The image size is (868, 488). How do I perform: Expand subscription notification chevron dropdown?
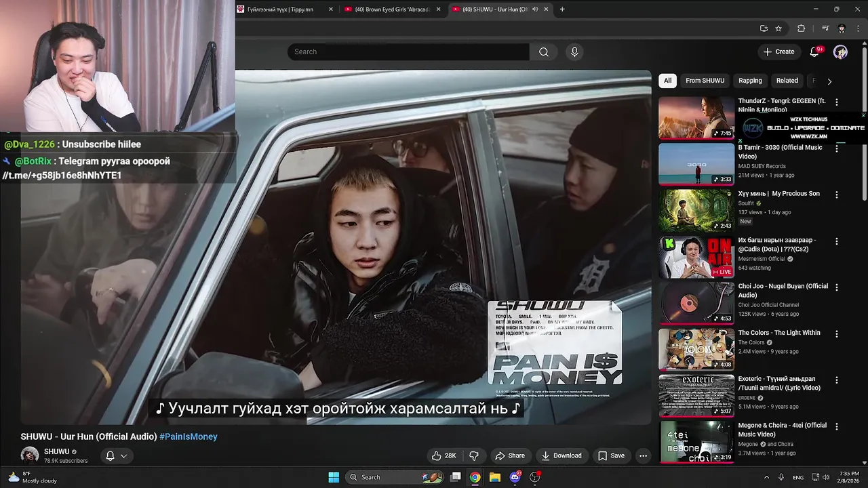(123, 456)
